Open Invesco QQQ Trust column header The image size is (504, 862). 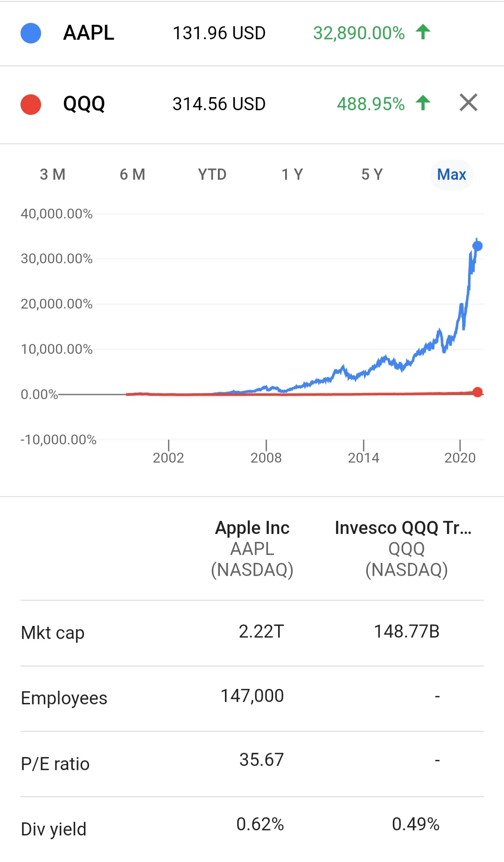point(404,549)
